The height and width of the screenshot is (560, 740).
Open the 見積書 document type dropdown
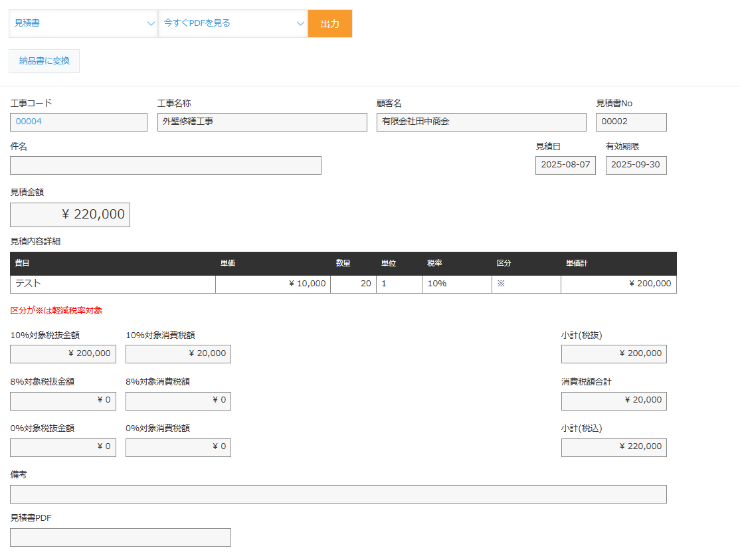coord(83,23)
